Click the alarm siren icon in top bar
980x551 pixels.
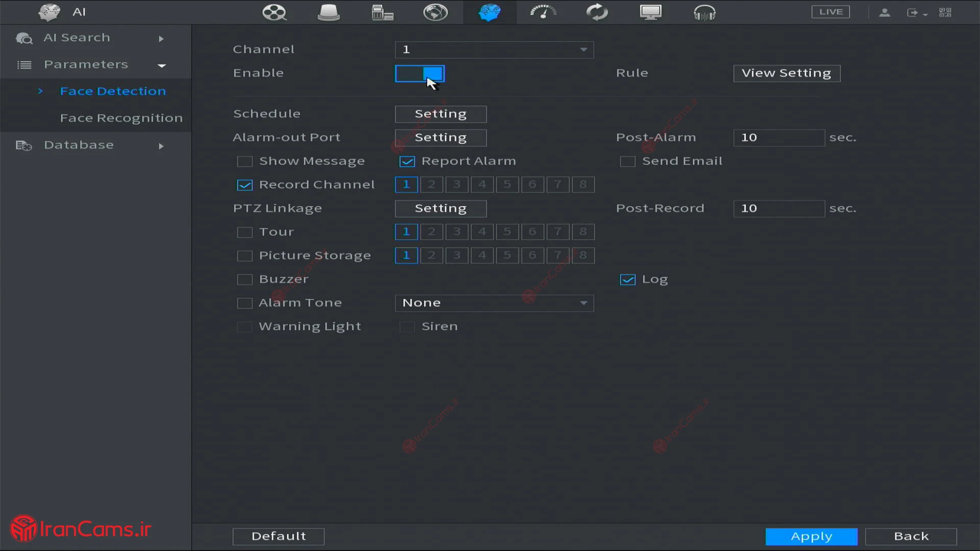328,12
